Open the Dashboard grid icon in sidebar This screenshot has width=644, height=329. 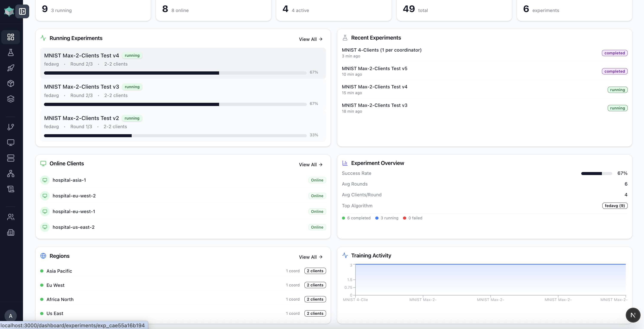click(11, 37)
